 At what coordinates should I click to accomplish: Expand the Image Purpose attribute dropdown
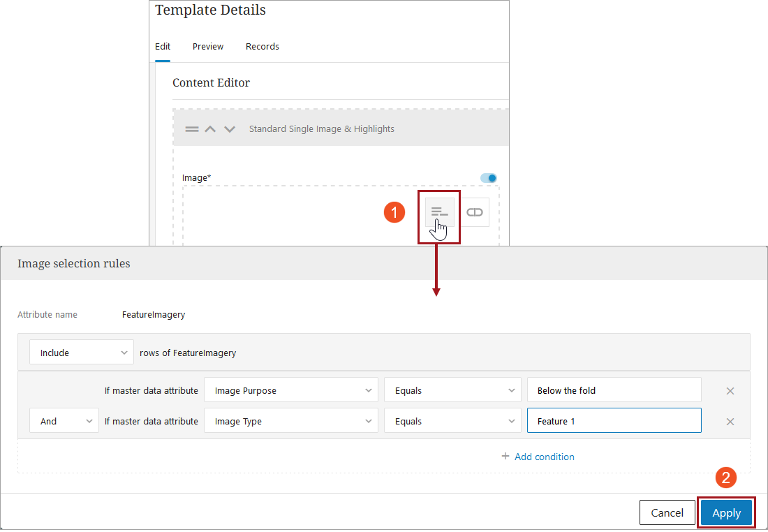coord(290,391)
